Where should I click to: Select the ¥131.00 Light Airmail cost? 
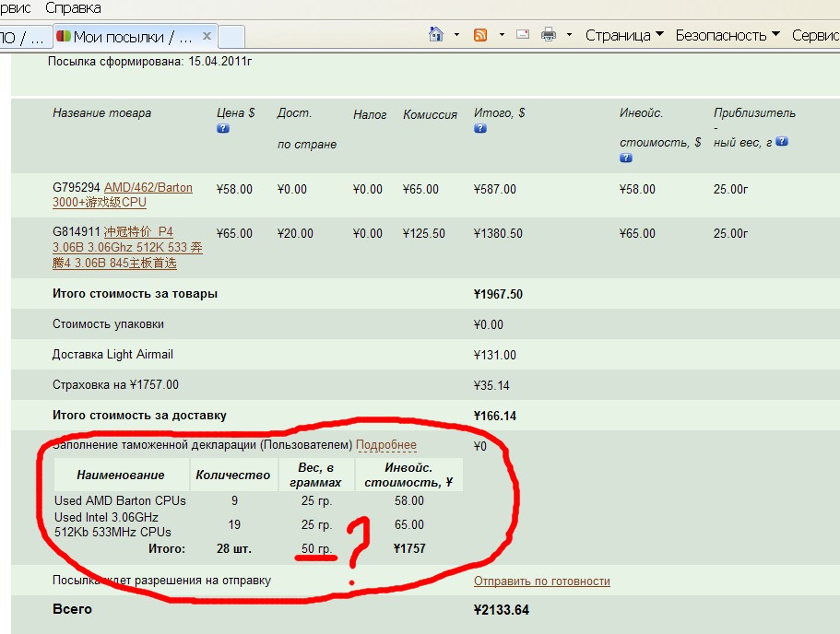494,355
